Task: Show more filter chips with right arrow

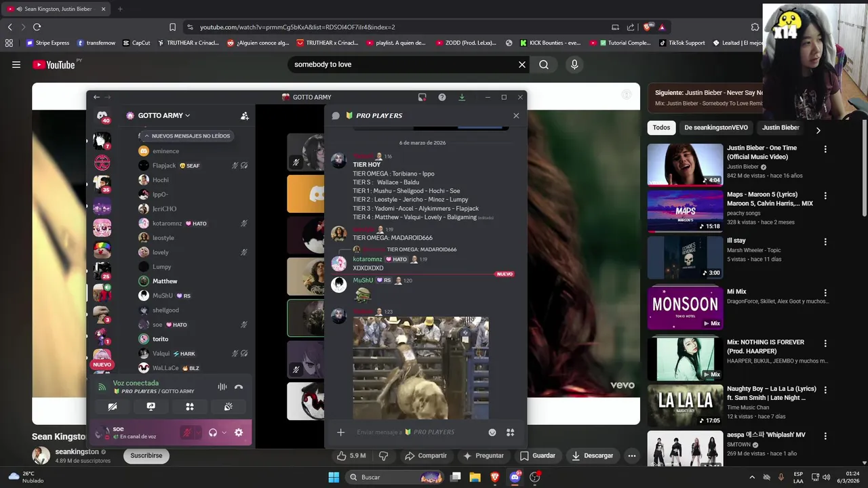Action: coord(818,130)
